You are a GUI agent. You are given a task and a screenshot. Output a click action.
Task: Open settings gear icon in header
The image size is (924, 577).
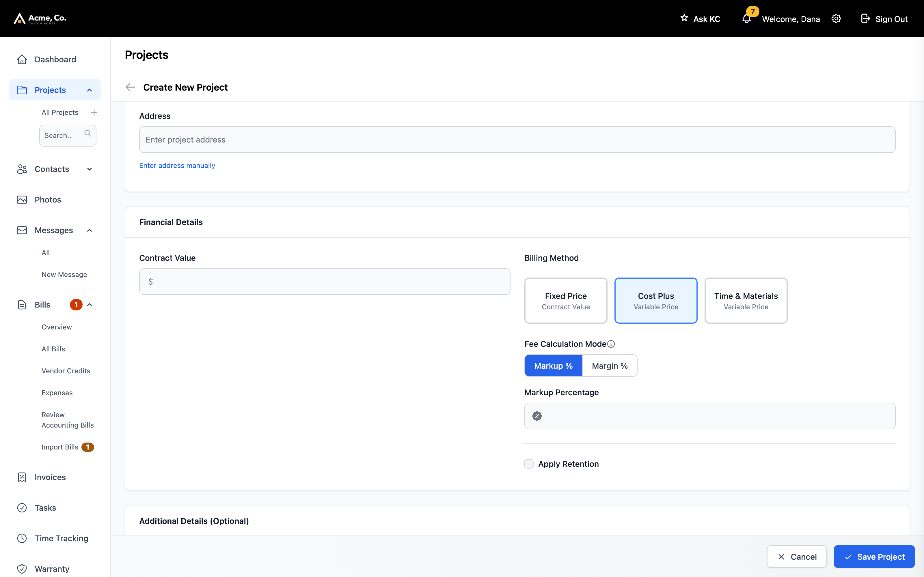coord(836,19)
